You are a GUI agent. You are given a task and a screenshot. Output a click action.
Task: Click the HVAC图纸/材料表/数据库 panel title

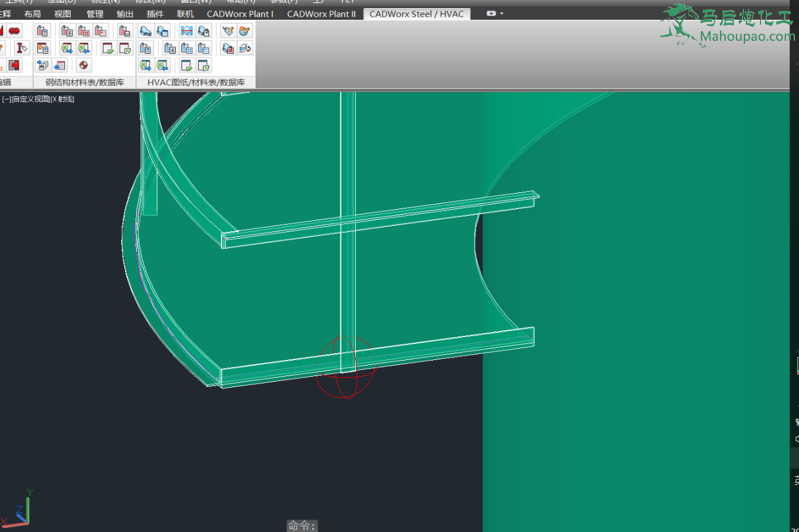click(196, 82)
